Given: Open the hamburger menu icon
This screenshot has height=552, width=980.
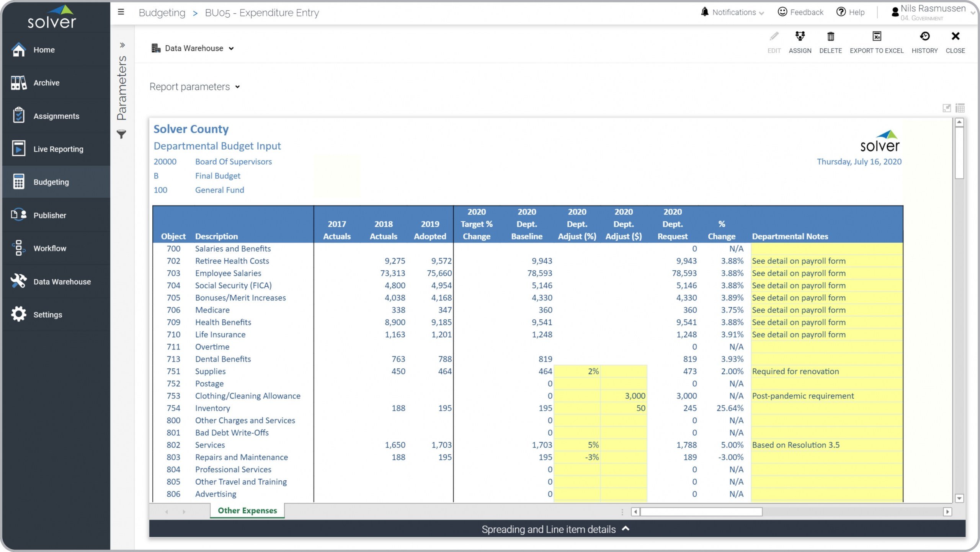Looking at the screenshot, I should [121, 12].
